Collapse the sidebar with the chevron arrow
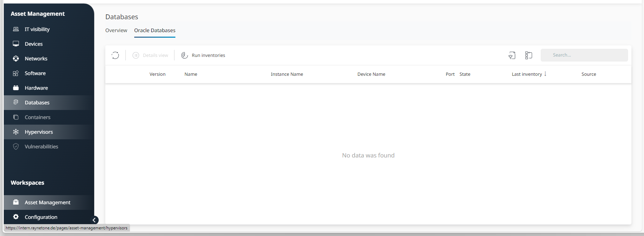This screenshot has height=236, width=644. (x=94, y=220)
